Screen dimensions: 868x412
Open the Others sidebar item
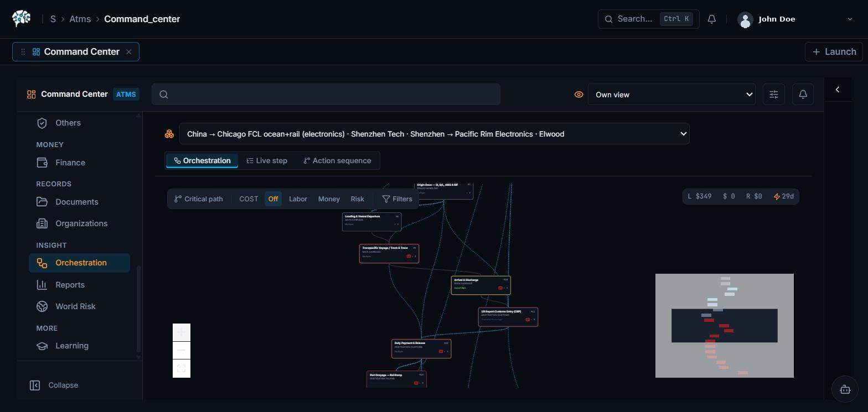coord(79,123)
